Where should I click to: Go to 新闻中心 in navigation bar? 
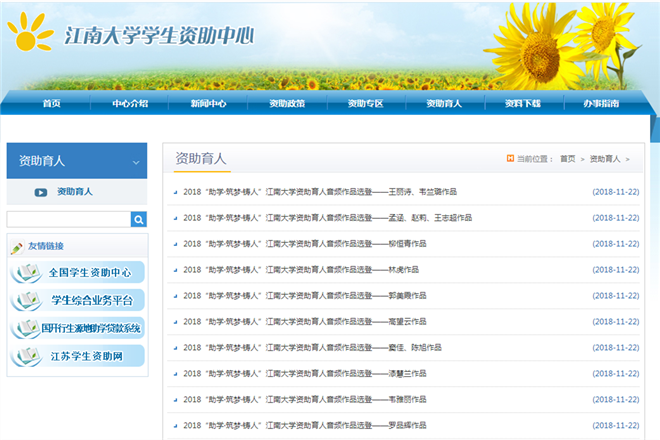(209, 103)
